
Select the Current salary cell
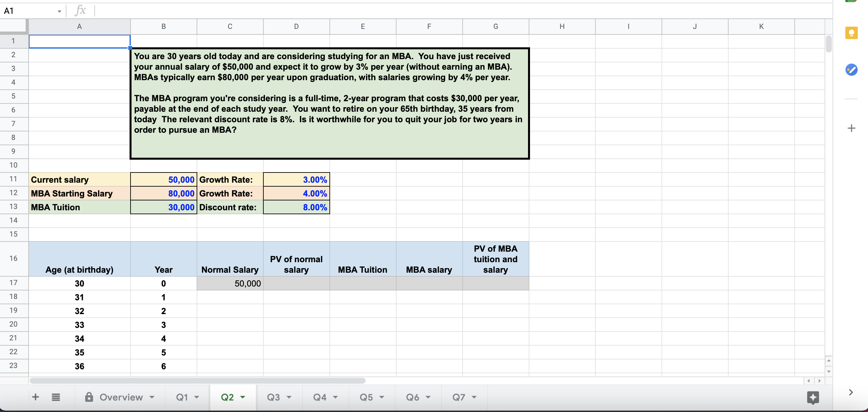point(80,179)
